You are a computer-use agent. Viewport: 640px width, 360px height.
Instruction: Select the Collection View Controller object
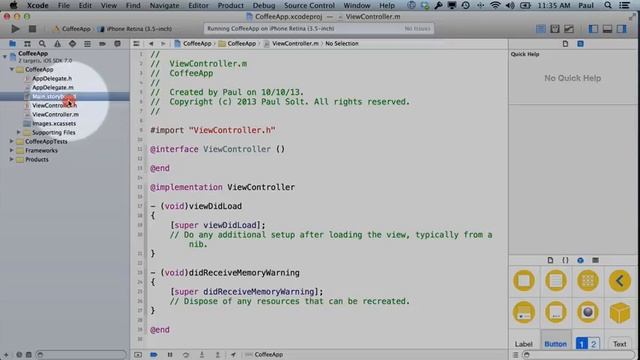point(588,281)
